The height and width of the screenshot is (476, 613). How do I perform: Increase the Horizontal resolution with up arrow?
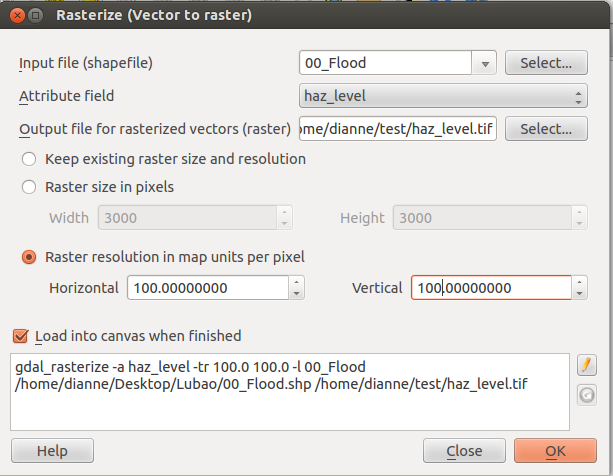tap(297, 282)
